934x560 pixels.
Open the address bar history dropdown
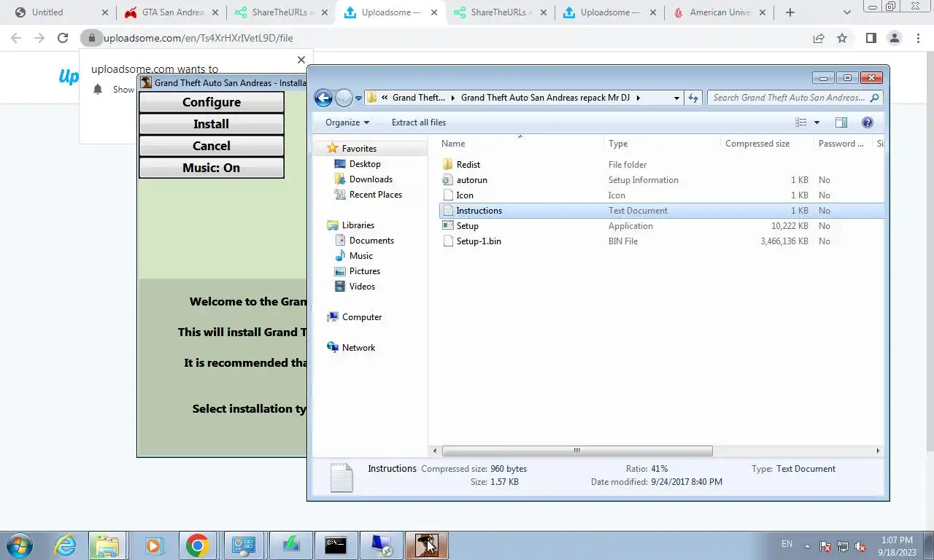pyautogui.click(x=677, y=98)
